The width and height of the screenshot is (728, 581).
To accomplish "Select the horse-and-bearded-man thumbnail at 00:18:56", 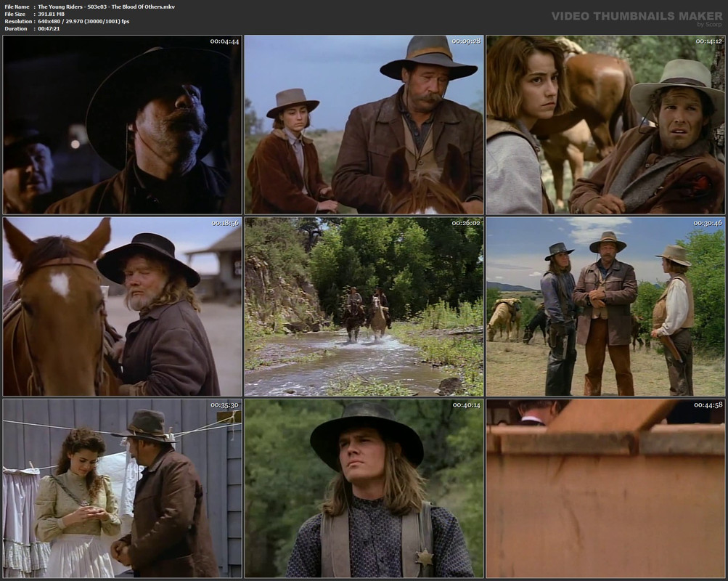I will click(x=122, y=306).
